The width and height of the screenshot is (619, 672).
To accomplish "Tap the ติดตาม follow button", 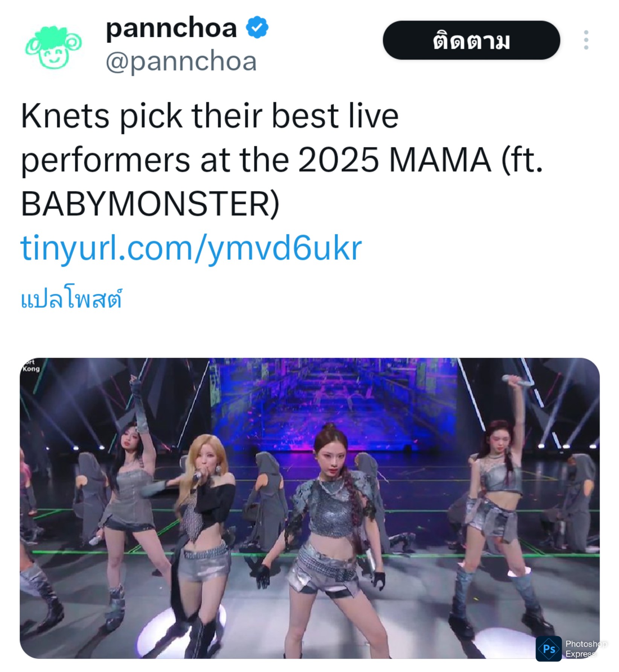I will click(x=471, y=40).
